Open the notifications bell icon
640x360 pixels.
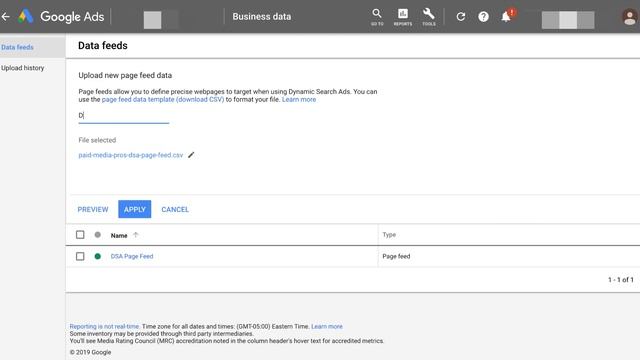pos(507,16)
